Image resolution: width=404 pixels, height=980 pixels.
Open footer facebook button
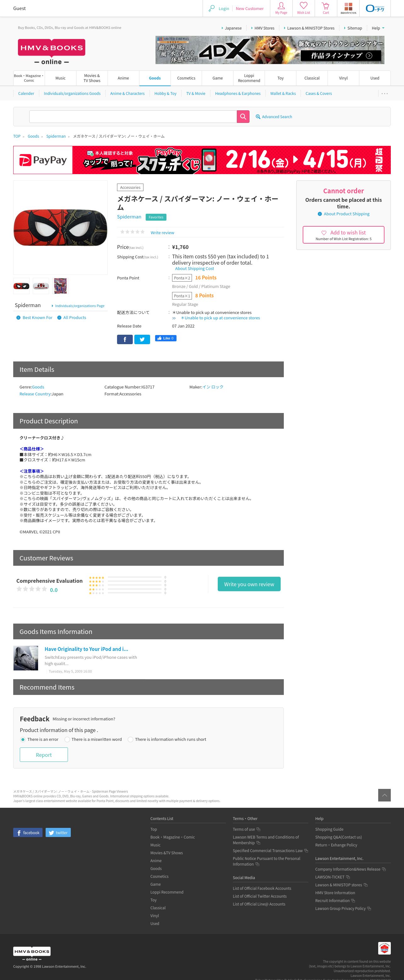[28, 832]
